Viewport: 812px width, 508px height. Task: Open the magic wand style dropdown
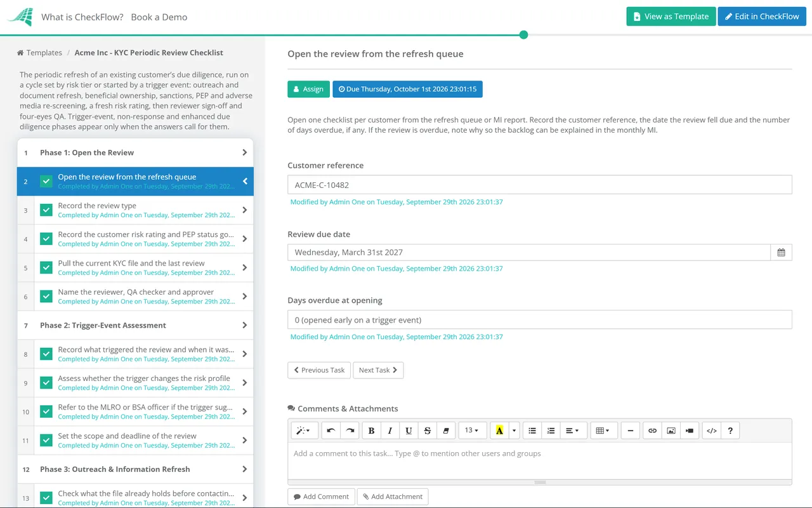tap(304, 431)
